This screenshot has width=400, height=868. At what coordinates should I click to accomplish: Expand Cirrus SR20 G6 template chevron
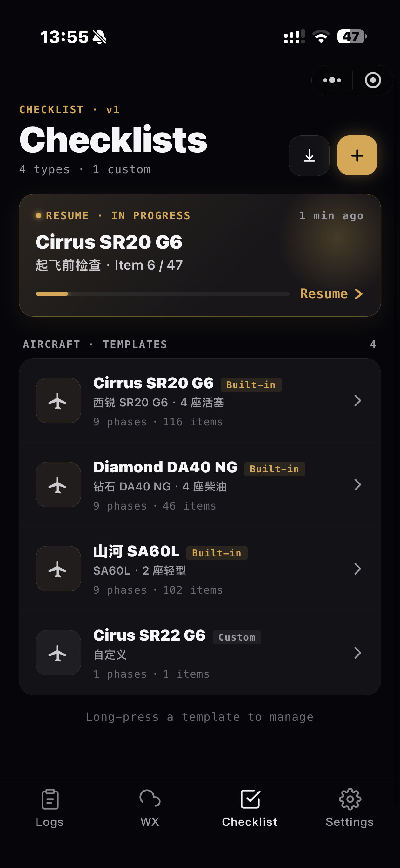click(x=357, y=400)
